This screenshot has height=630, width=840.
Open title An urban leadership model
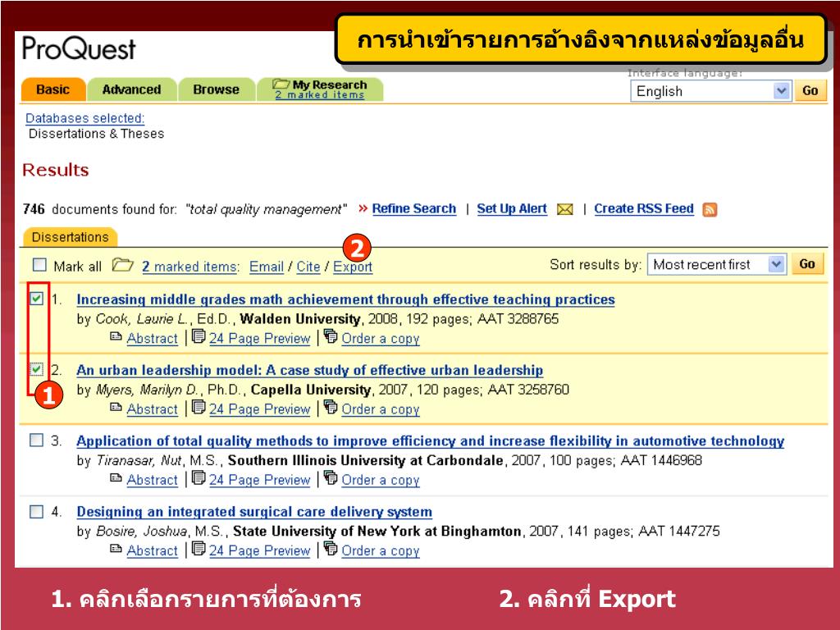coord(309,370)
